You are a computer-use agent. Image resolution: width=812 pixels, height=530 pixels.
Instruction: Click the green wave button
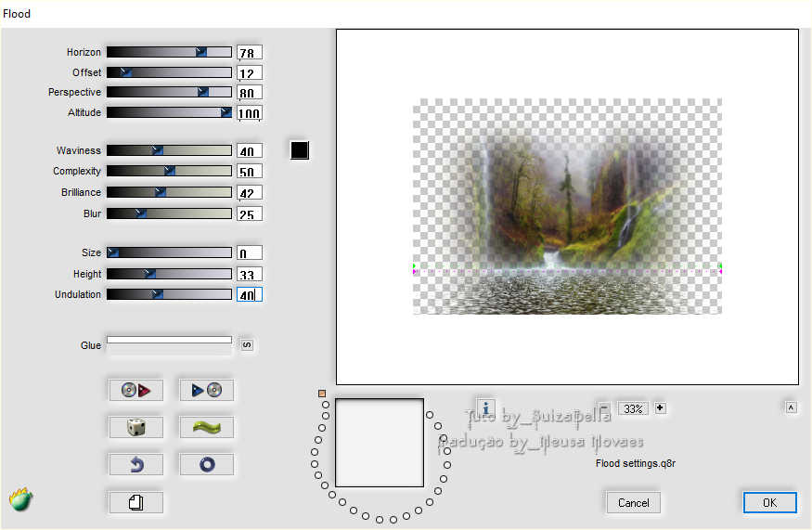207,427
